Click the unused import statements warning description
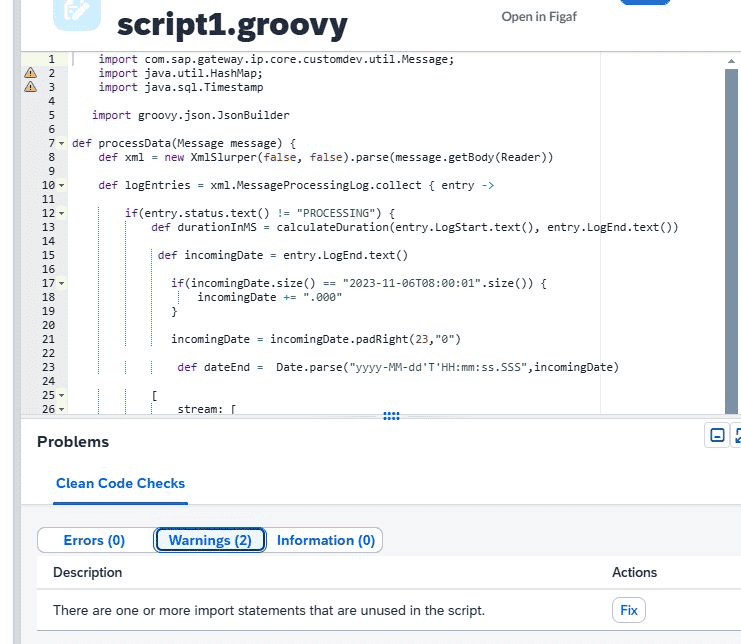 pyautogui.click(x=269, y=610)
